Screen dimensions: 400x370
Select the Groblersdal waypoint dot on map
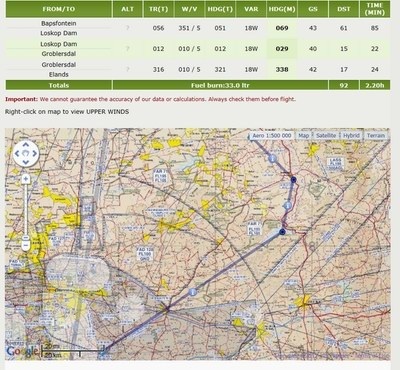pos(293,180)
